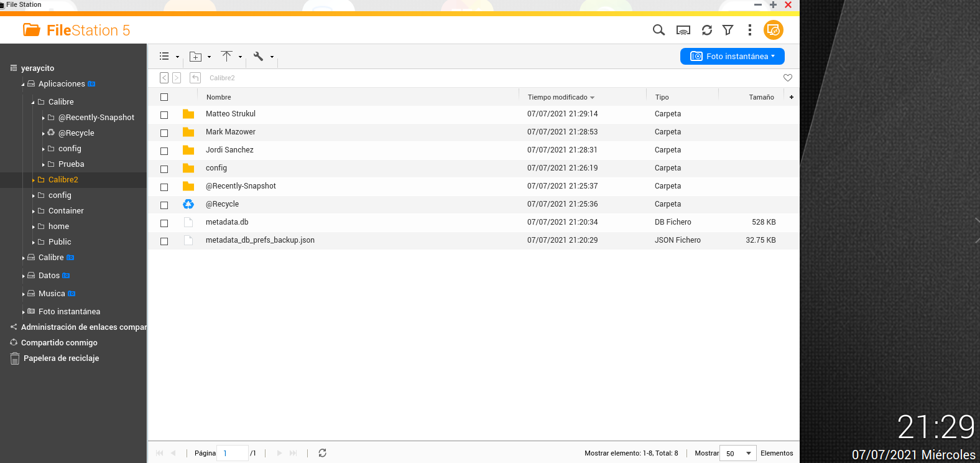Screen dimensions: 980x463
Task: Click the search magnifier icon
Action: pyautogui.click(x=659, y=30)
